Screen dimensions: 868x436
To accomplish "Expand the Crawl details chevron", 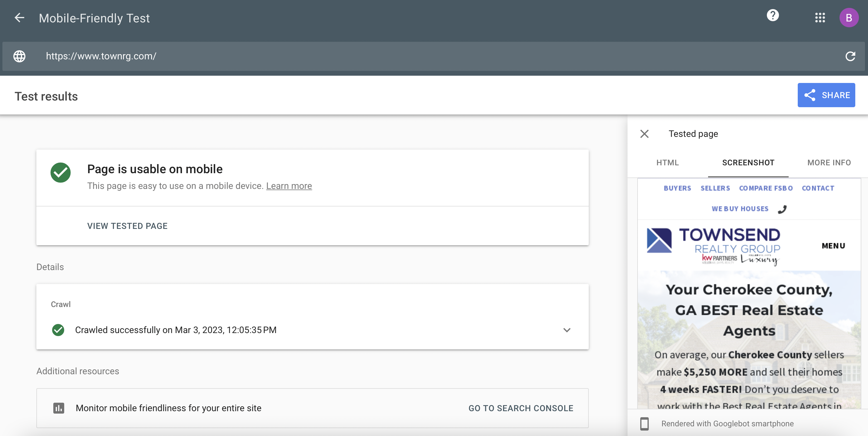I will pyautogui.click(x=567, y=330).
